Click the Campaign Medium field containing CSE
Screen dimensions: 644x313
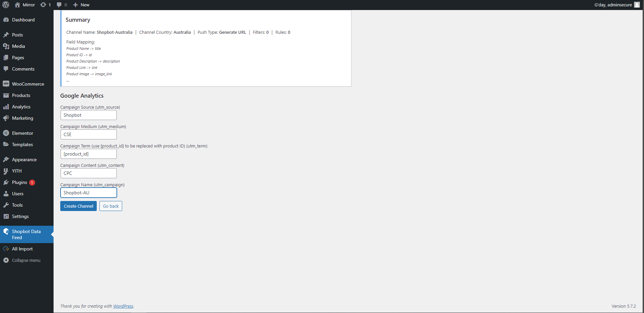pos(88,134)
